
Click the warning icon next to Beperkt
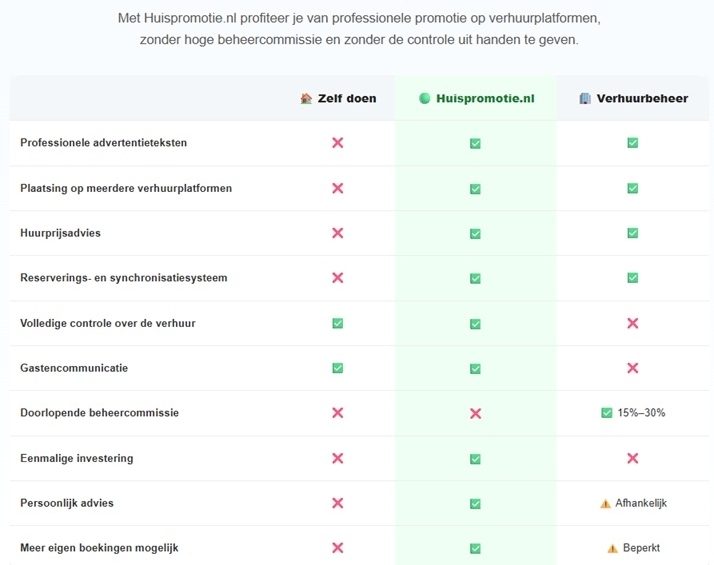point(612,548)
